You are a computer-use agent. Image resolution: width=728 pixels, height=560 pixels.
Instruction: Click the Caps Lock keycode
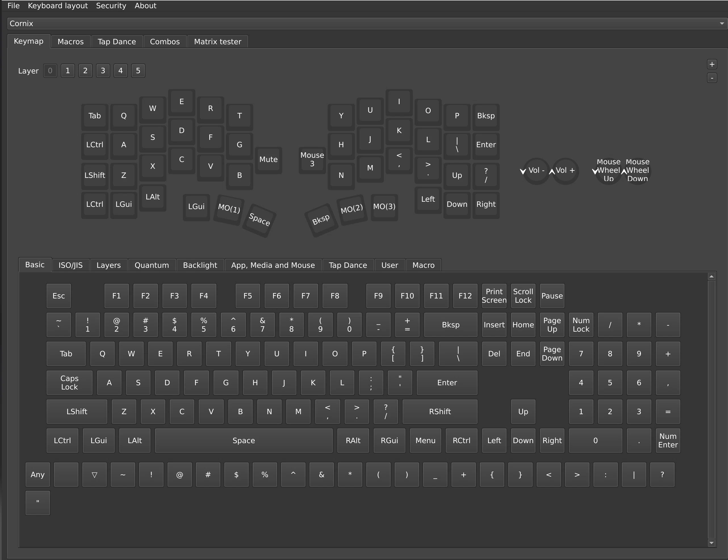(70, 383)
